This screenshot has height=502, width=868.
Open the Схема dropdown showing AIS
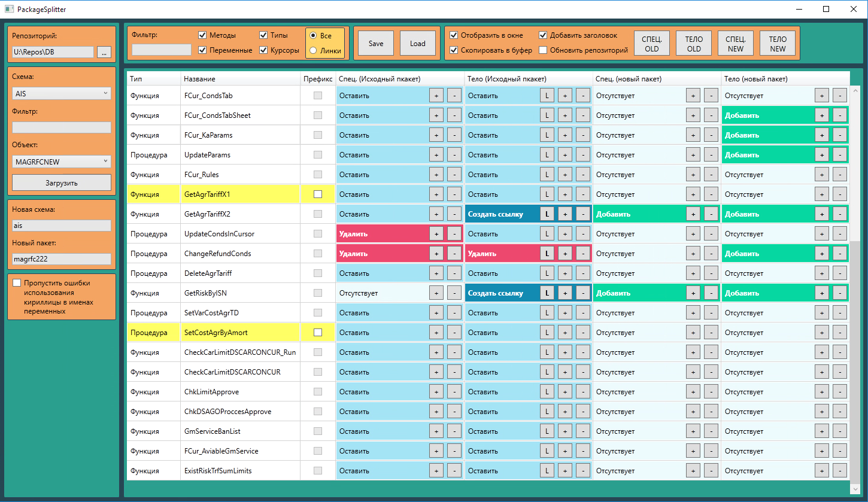[x=62, y=93]
